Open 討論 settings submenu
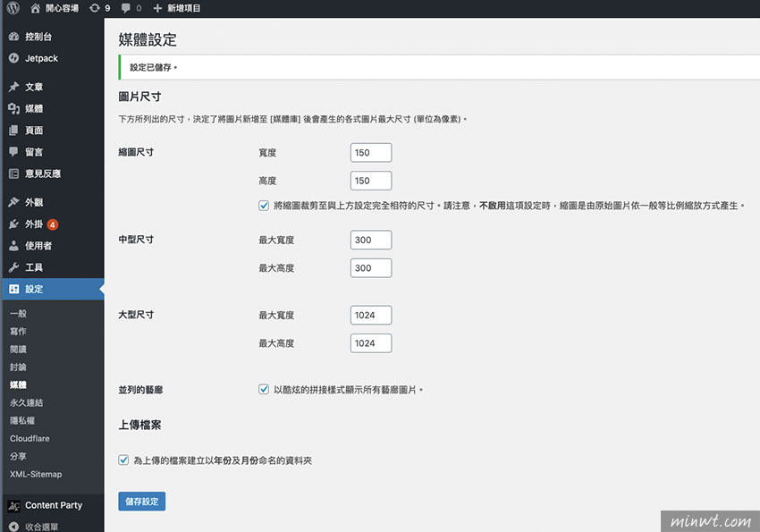 coord(18,367)
